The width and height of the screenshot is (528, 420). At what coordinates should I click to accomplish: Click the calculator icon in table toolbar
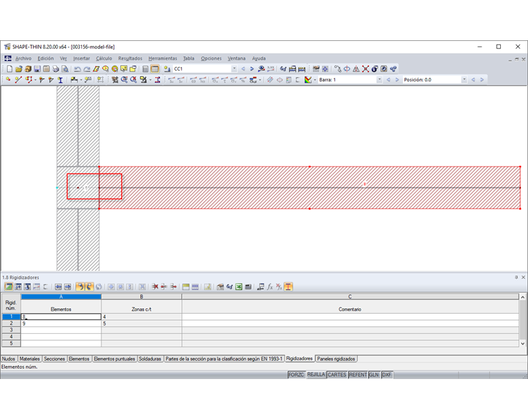click(x=248, y=287)
